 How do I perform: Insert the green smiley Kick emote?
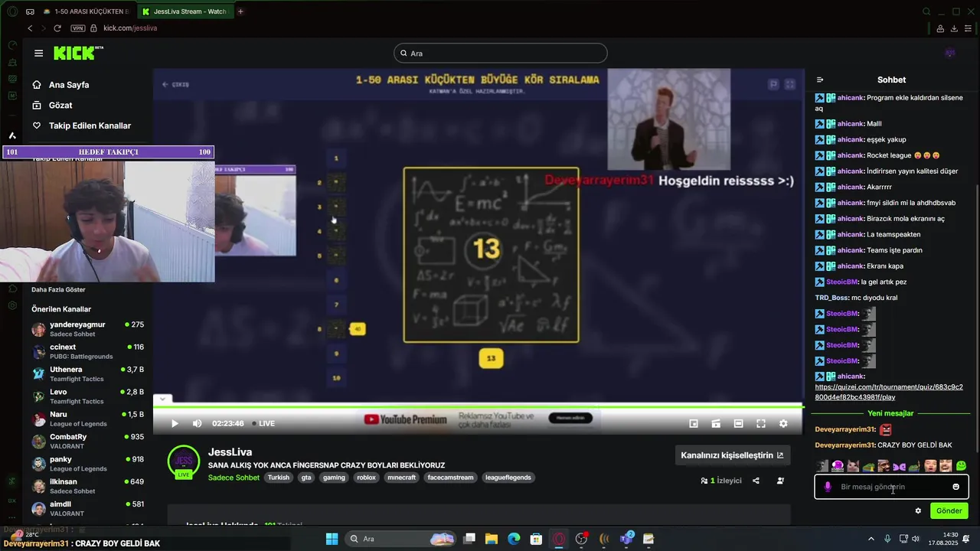pyautogui.click(x=961, y=466)
